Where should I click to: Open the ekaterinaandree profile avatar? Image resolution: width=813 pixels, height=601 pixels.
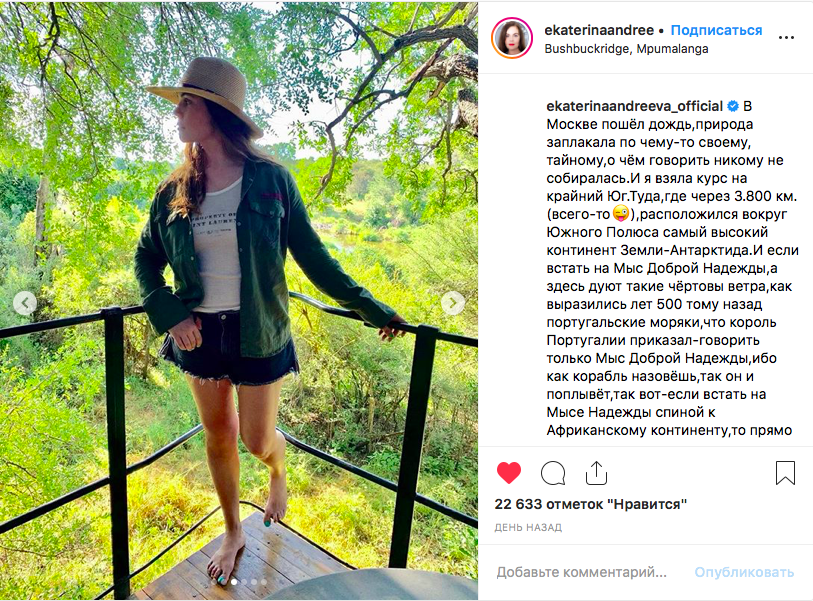pyautogui.click(x=512, y=38)
